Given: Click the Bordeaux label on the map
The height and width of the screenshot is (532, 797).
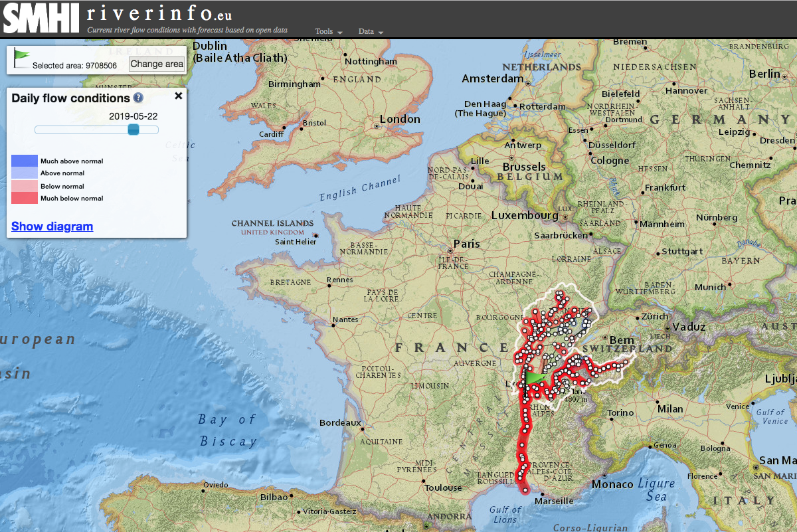Looking at the screenshot, I should tap(340, 422).
